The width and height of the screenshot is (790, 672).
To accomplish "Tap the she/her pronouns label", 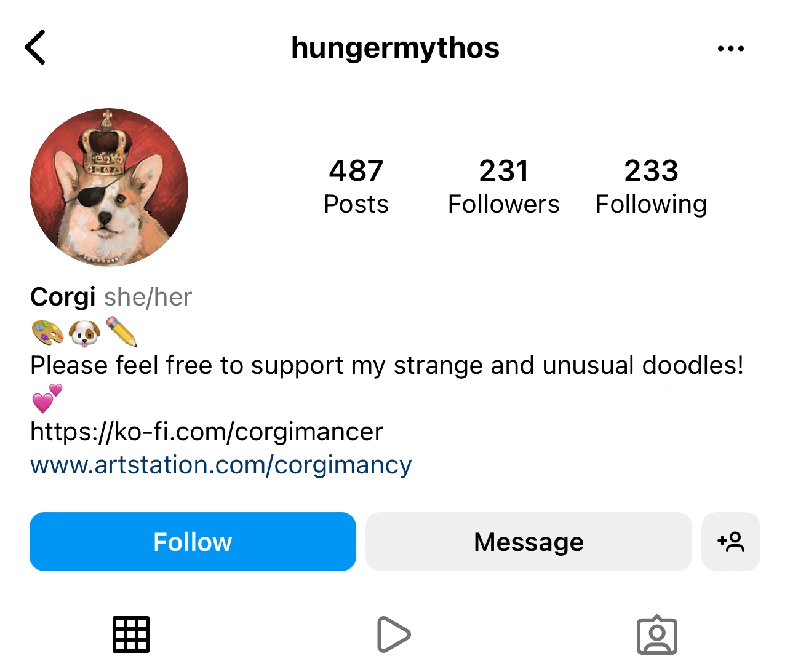I will (148, 298).
